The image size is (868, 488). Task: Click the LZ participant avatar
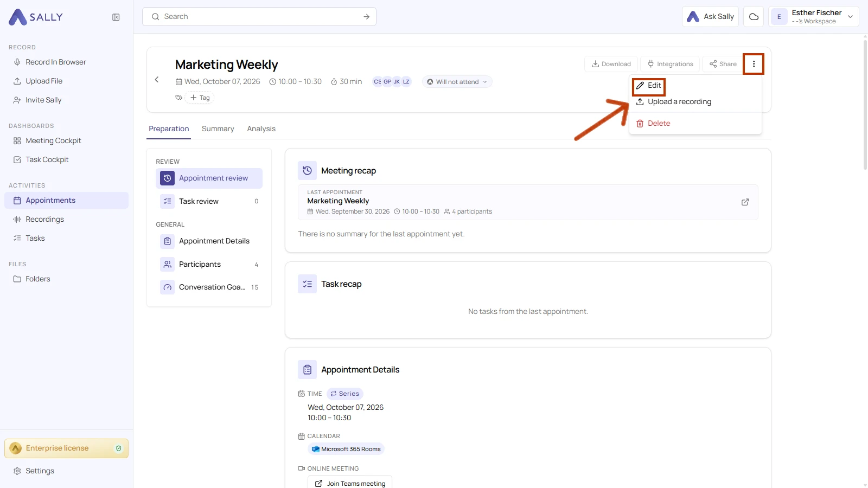click(406, 82)
